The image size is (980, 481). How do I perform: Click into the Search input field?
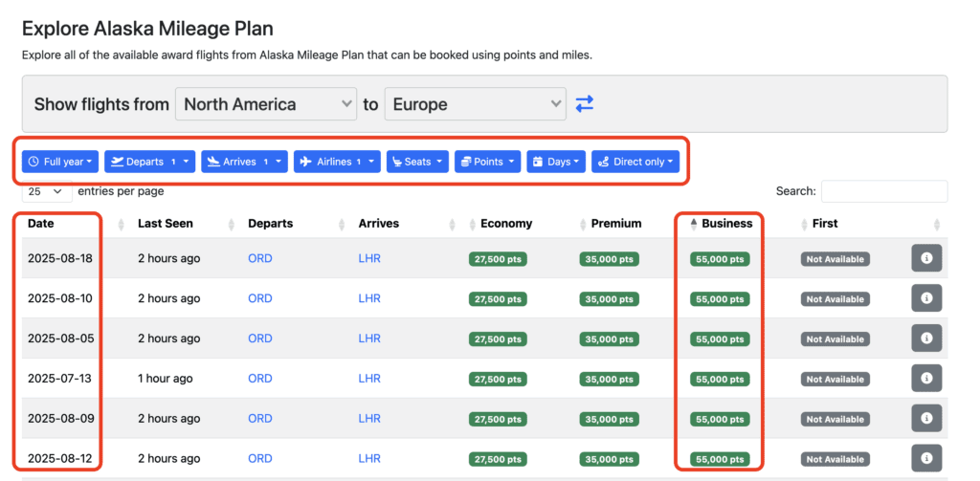[x=884, y=191]
